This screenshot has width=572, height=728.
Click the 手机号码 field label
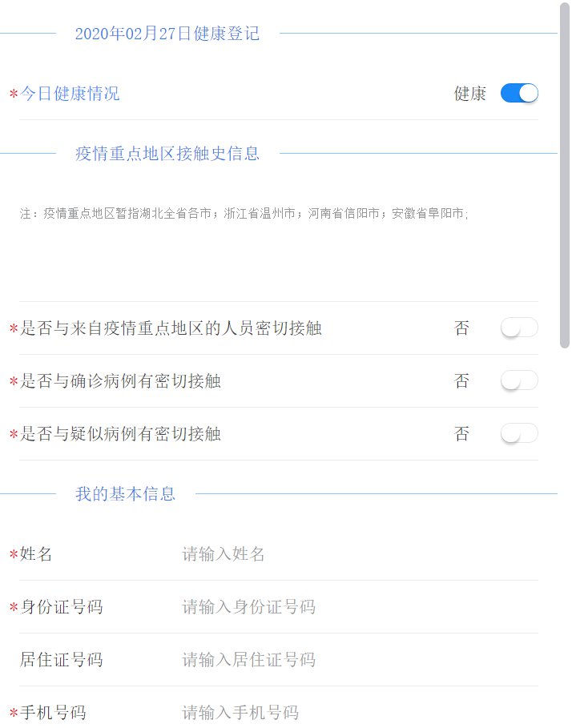53,713
